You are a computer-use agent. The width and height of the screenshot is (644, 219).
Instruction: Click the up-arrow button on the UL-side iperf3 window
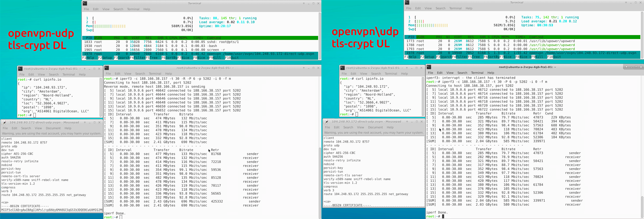click(626, 67)
